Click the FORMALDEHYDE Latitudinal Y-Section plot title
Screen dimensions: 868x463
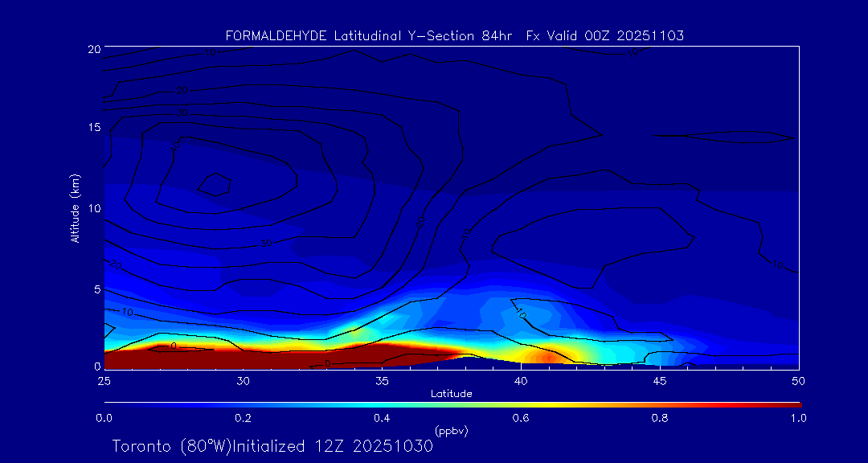pyautogui.click(x=454, y=36)
